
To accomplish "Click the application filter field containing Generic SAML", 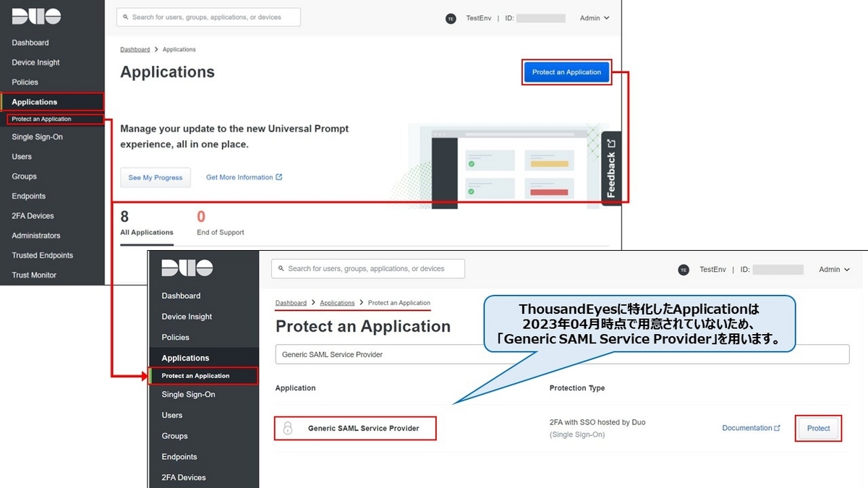I will 562,354.
